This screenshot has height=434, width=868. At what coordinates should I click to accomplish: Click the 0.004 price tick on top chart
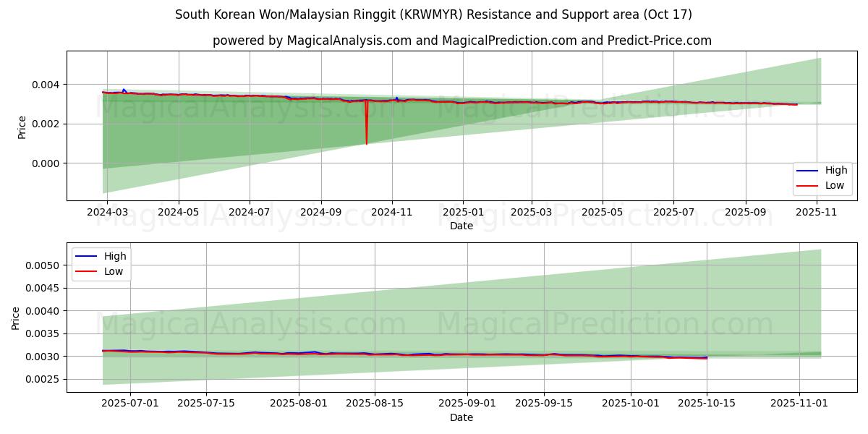46,85
